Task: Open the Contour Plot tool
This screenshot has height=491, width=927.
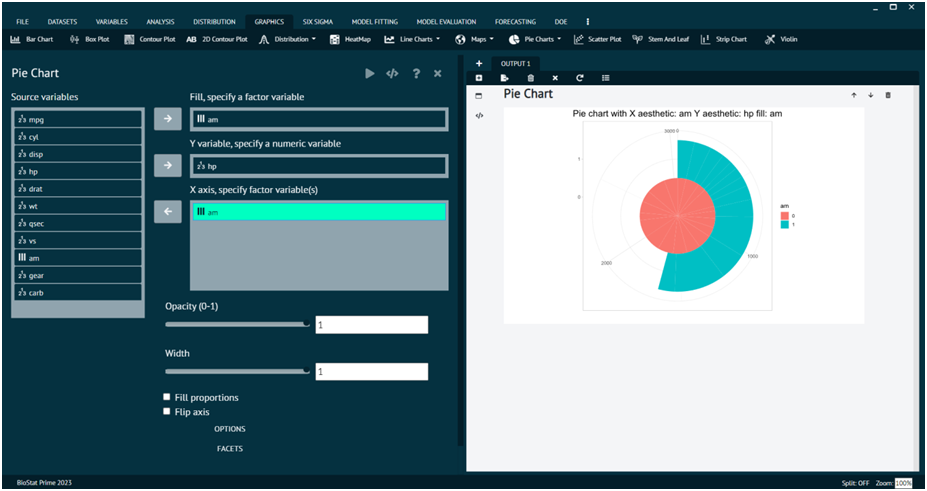Action: [150, 40]
